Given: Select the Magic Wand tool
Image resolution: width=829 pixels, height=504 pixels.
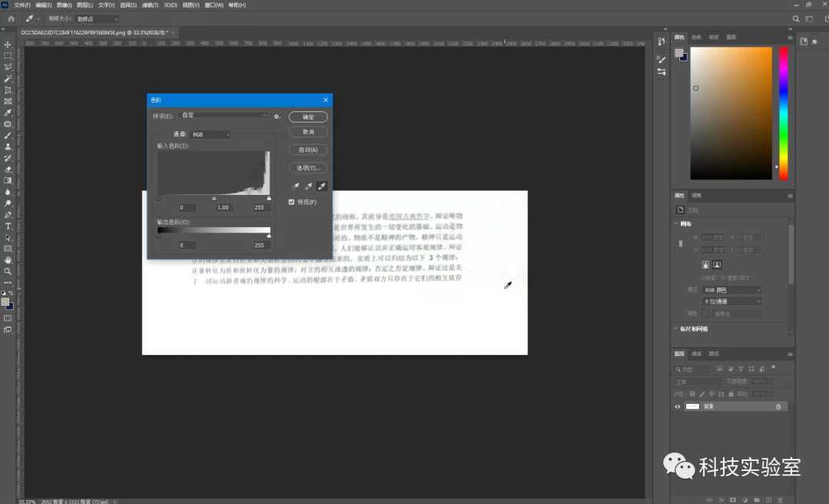Looking at the screenshot, I should (8, 78).
